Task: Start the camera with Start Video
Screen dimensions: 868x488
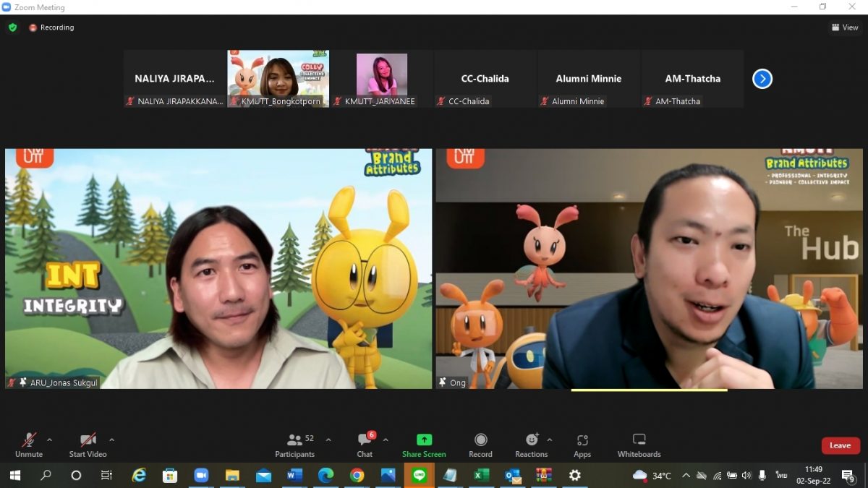Action: pyautogui.click(x=88, y=445)
